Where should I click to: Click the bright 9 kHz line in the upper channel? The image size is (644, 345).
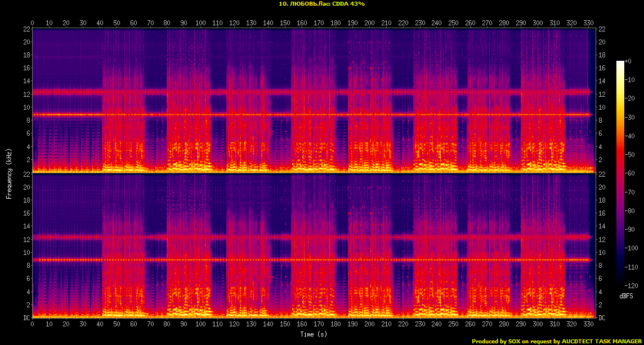(310, 114)
